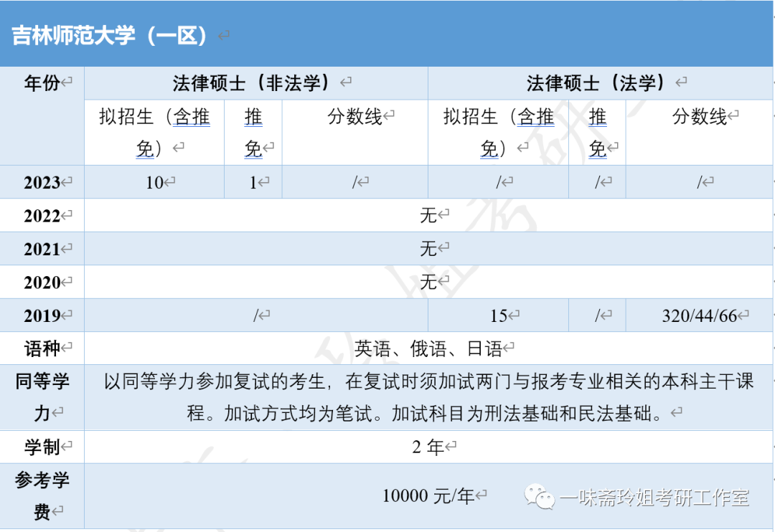Click the value 1 in 2023 推免 cell
Screen dimensions: 775x532
253,182
